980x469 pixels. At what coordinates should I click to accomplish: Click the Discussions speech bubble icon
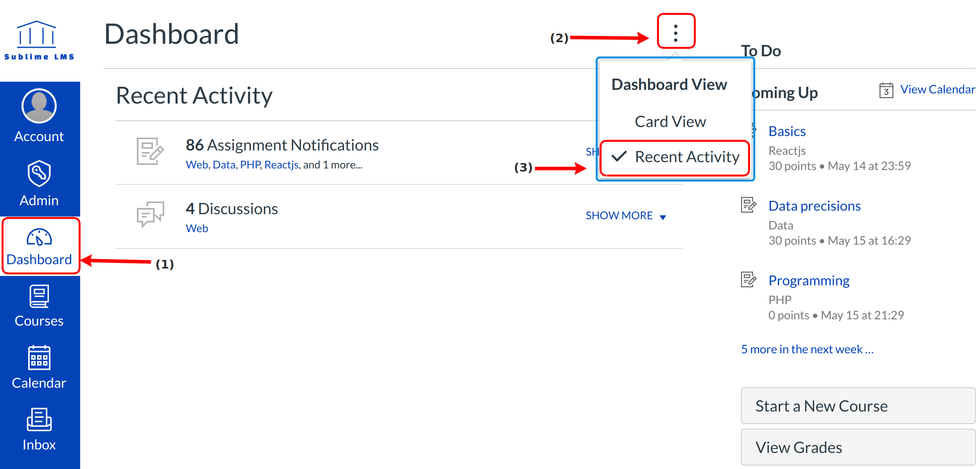[x=150, y=214]
